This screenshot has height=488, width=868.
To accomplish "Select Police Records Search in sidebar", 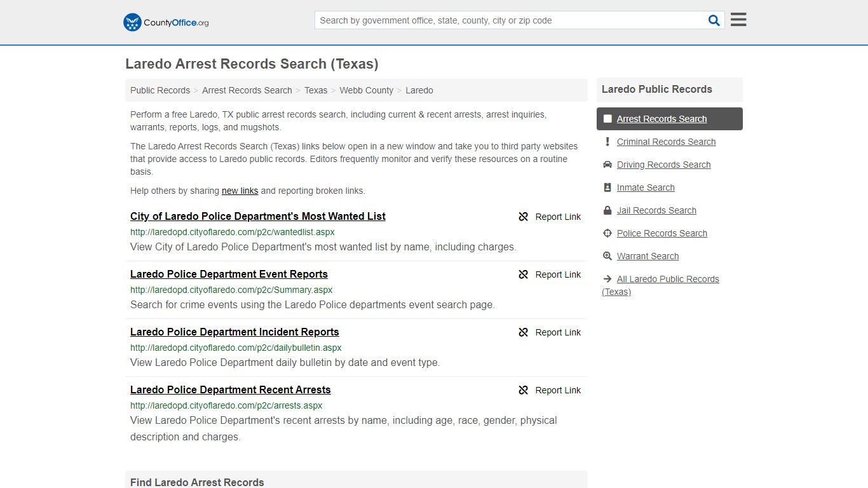I will point(661,233).
